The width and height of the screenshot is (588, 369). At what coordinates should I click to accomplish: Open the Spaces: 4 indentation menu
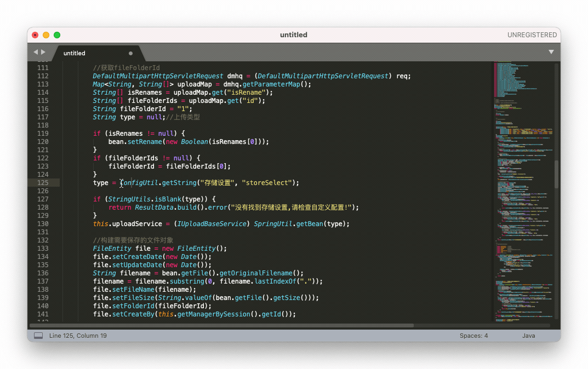point(473,336)
